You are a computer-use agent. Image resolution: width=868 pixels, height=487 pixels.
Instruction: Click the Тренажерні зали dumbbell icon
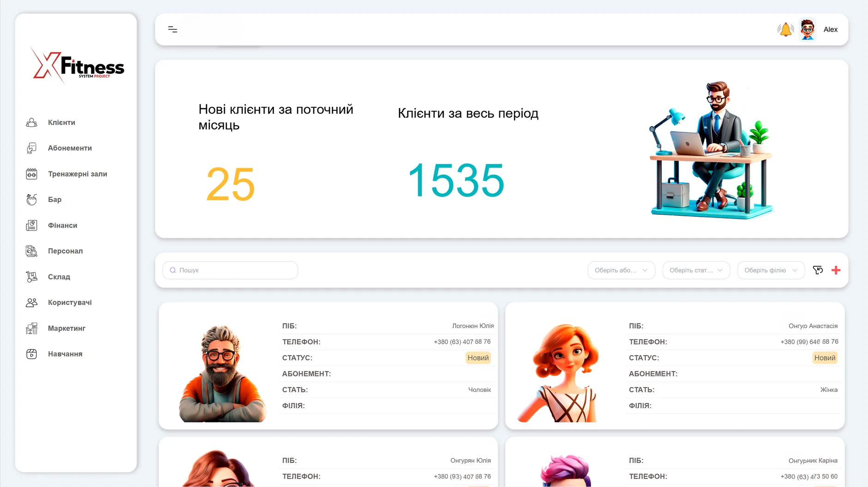pyautogui.click(x=31, y=174)
